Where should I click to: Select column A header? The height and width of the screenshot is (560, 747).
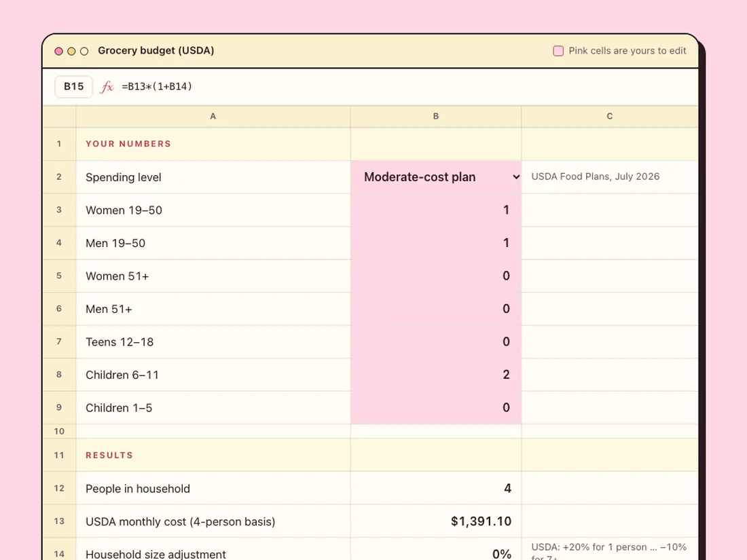pos(213,116)
